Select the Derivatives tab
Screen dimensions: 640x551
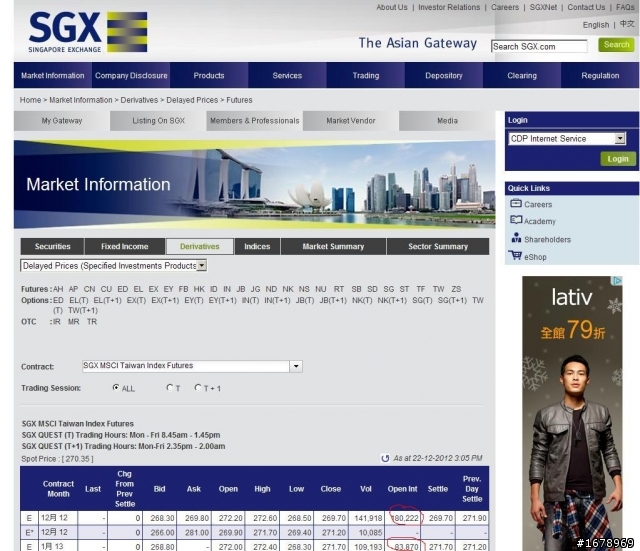coord(200,247)
